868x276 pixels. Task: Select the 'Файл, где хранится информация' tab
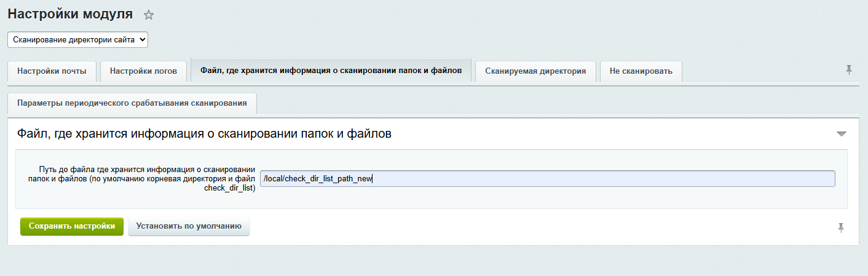(331, 70)
